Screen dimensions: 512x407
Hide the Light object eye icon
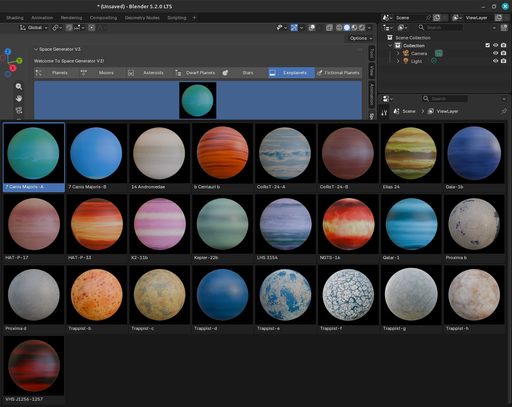point(495,61)
